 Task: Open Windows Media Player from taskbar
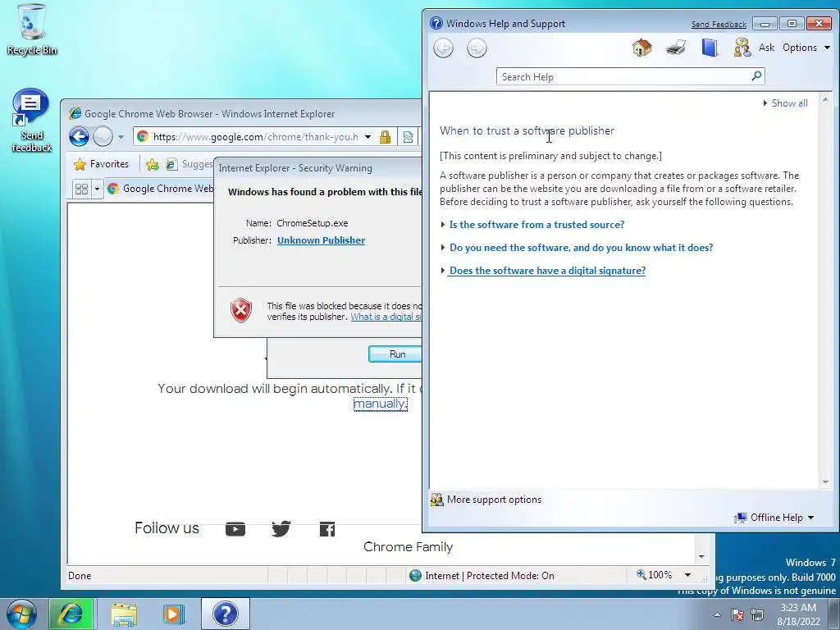(x=174, y=614)
